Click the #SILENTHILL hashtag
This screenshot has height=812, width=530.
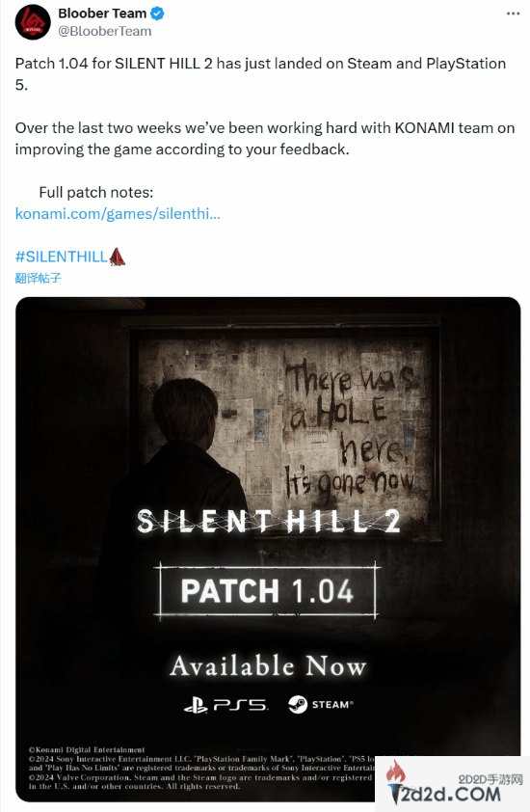(61, 257)
